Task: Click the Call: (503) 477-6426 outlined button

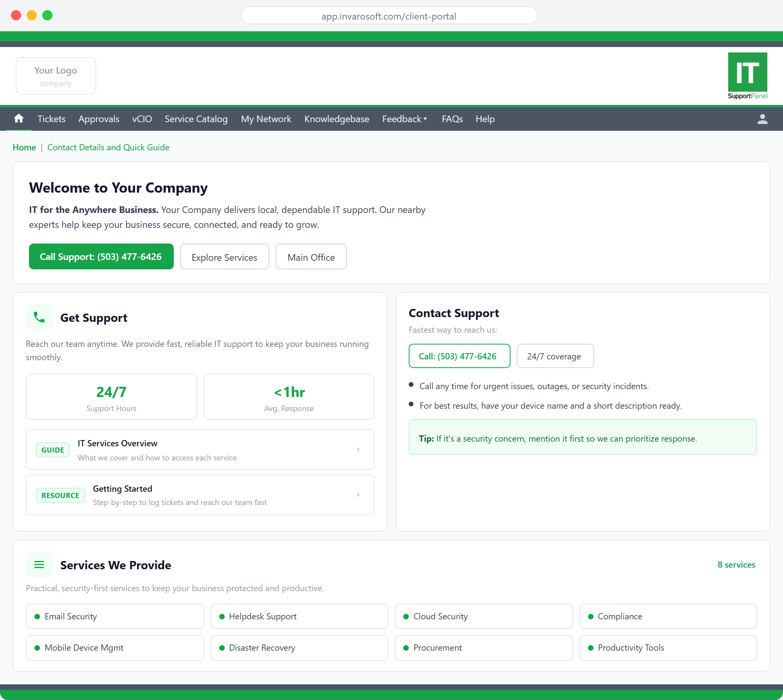Action: tap(459, 356)
